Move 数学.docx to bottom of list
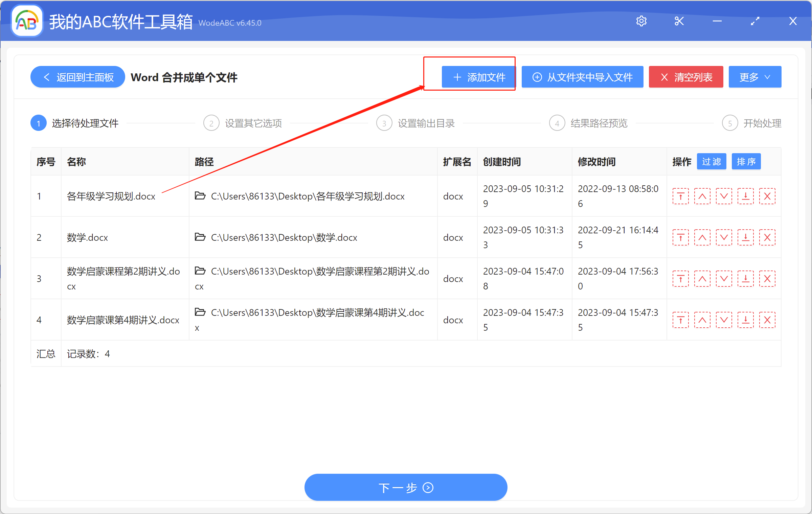The image size is (812, 514). pos(745,237)
